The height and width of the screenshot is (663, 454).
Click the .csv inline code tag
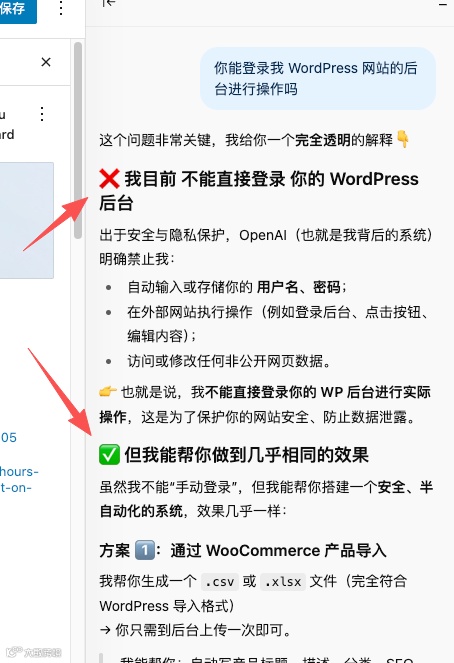point(219,582)
